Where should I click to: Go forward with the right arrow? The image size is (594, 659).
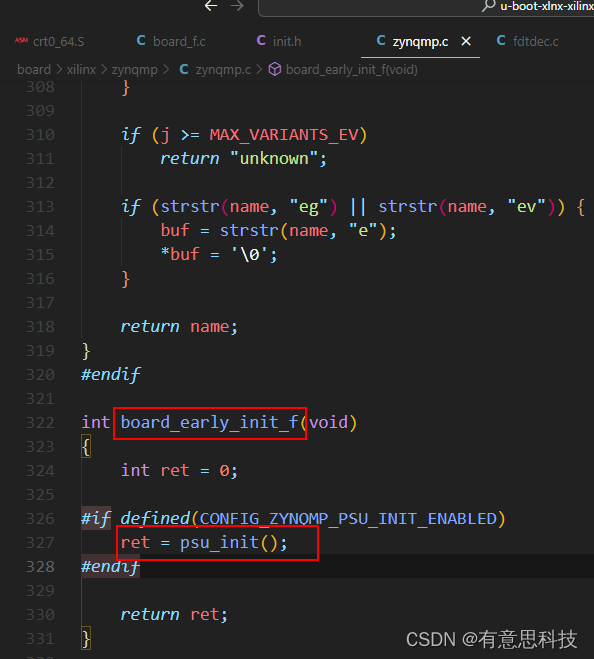pyautogui.click(x=237, y=6)
